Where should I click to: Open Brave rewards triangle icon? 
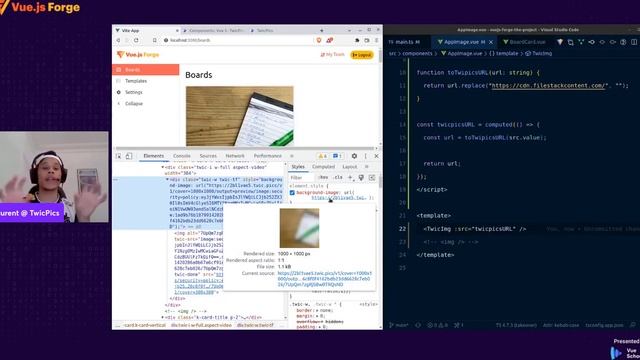click(329, 40)
